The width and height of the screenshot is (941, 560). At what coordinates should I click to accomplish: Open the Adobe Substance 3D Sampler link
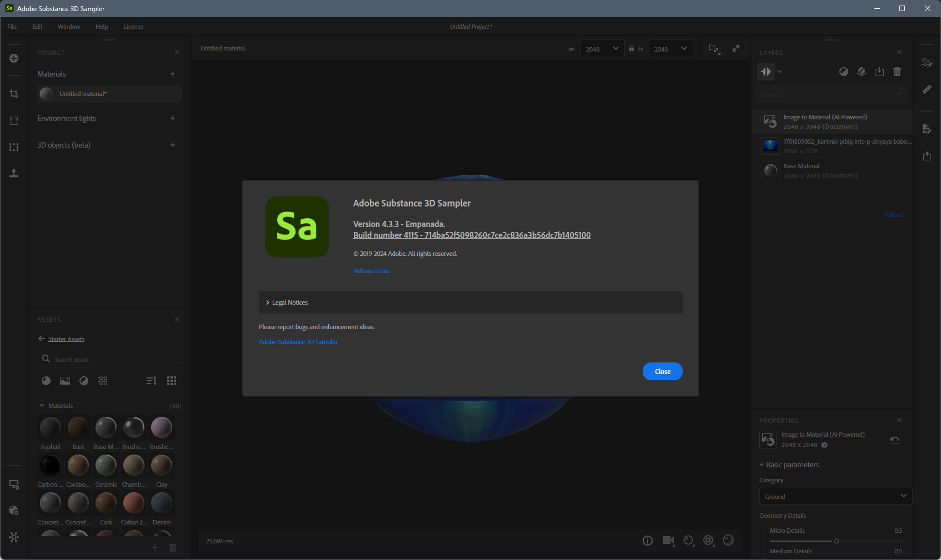[298, 342]
